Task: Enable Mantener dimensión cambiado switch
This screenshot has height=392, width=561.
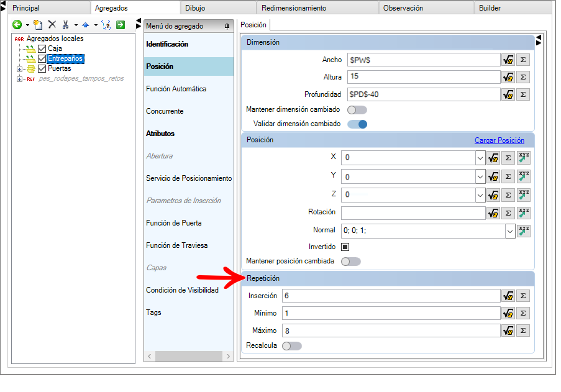Action: click(x=357, y=110)
